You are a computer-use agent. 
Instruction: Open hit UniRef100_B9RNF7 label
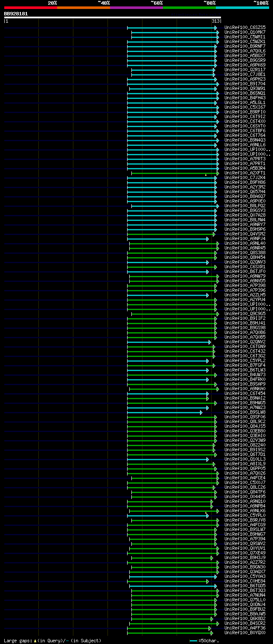245,46
